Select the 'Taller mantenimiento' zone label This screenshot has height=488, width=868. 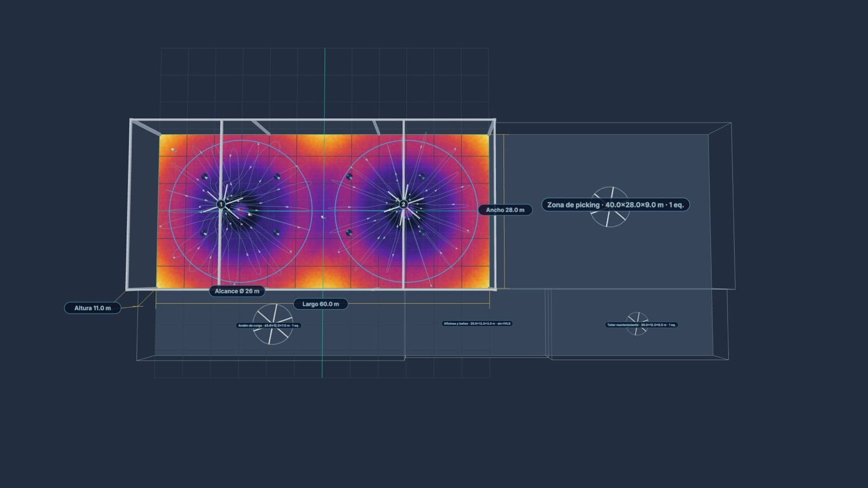(641, 325)
